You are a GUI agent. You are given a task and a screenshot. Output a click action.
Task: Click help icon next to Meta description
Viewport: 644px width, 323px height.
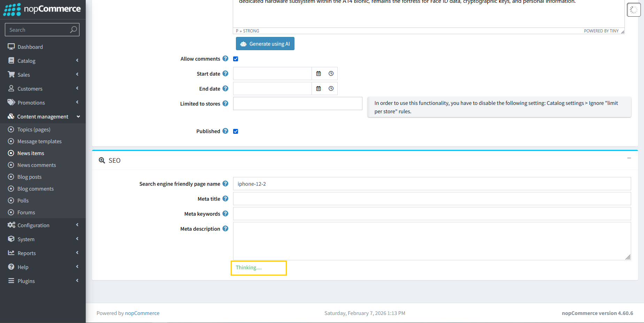[x=225, y=229]
